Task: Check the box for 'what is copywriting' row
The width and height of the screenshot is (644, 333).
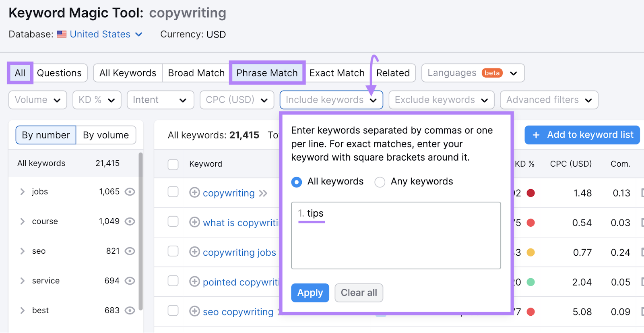Action: pyautogui.click(x=173, y=221)
